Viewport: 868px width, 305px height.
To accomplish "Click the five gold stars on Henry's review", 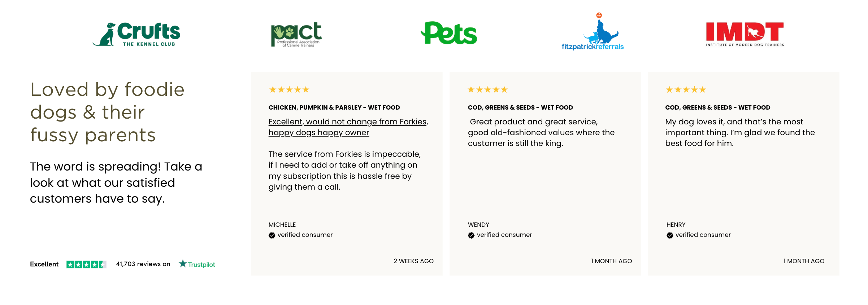I will (x=686, y=89).
